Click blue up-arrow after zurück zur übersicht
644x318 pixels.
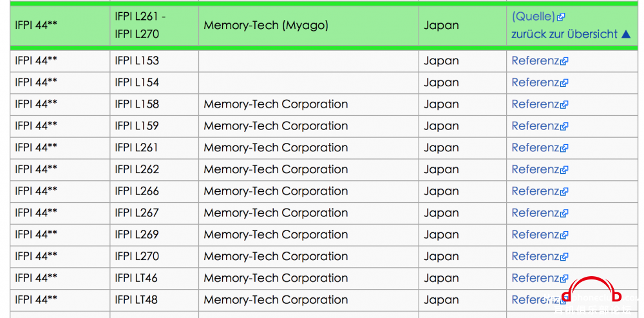(x=626, y=34)
